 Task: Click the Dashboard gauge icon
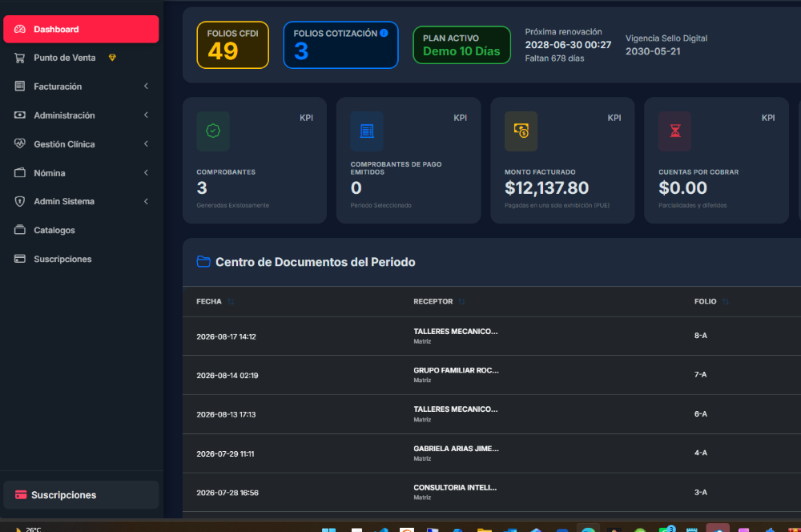pos(20,29)
